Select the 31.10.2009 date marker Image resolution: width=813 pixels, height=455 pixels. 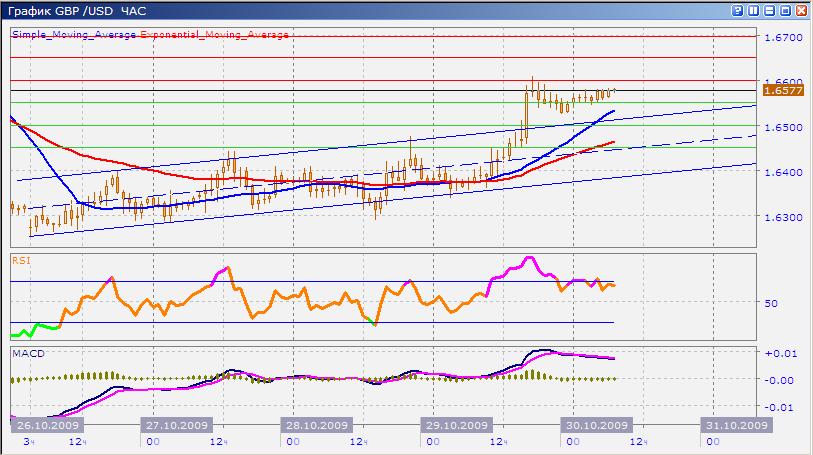[737, 425]
